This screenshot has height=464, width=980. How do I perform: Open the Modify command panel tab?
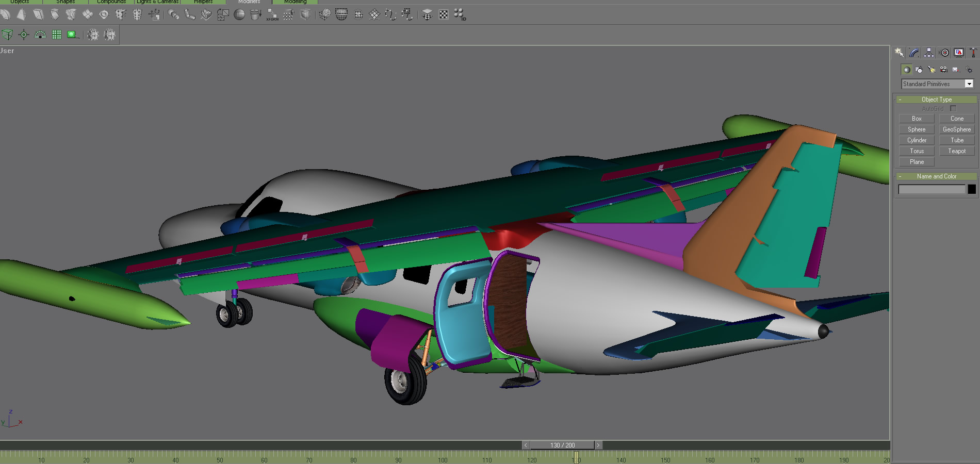(914, 53)
